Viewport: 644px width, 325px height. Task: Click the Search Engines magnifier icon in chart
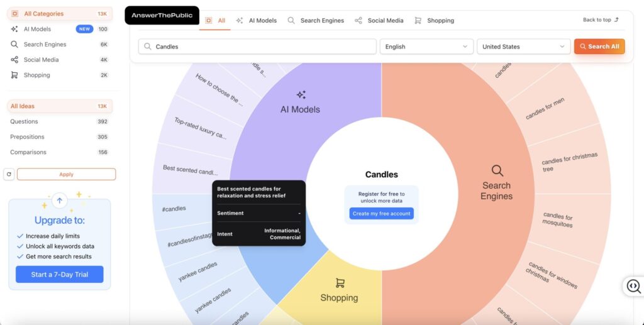coord(497,170)
